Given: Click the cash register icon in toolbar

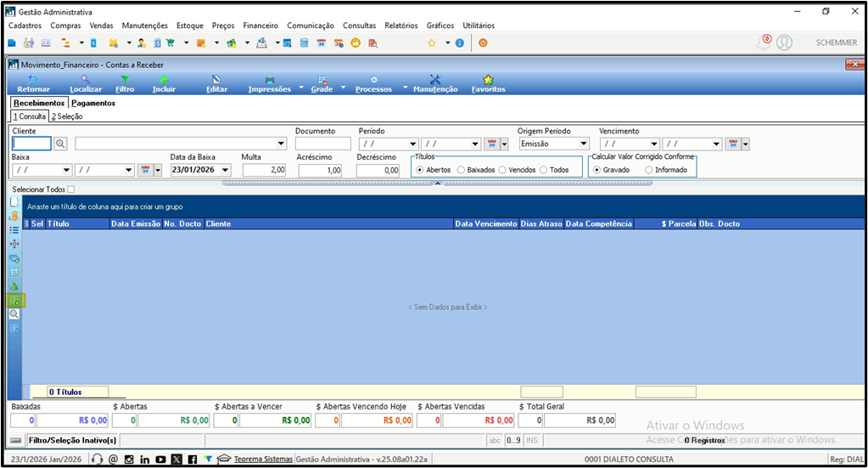Looking at the screenshot, I should pos(262,42).
